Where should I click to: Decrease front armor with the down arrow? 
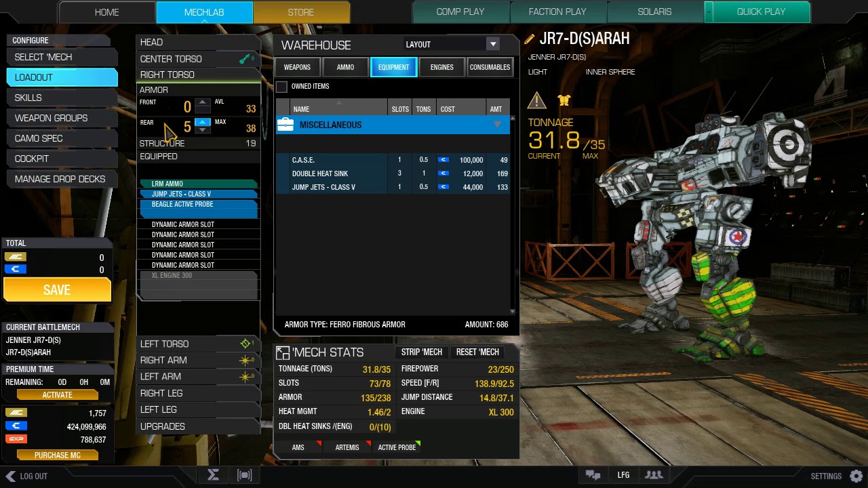(202, 110)
